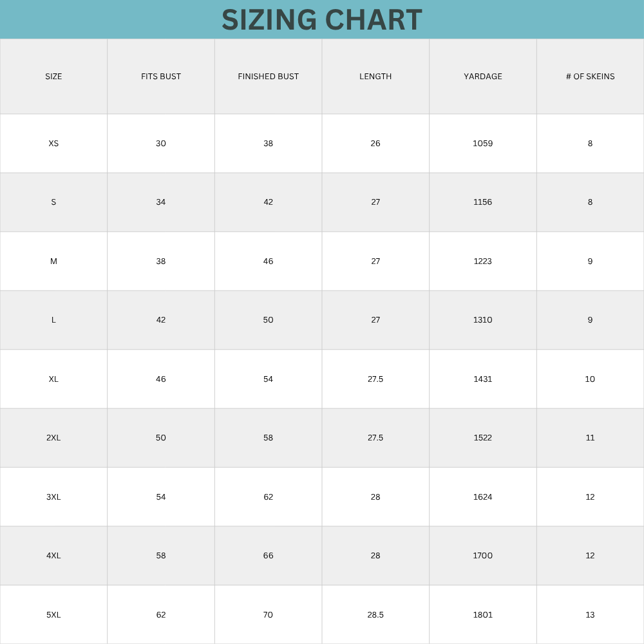Select the 3XL size cell
Viewport: 644px width, 644px height.
pyautogui.click(x=53, y=497)
